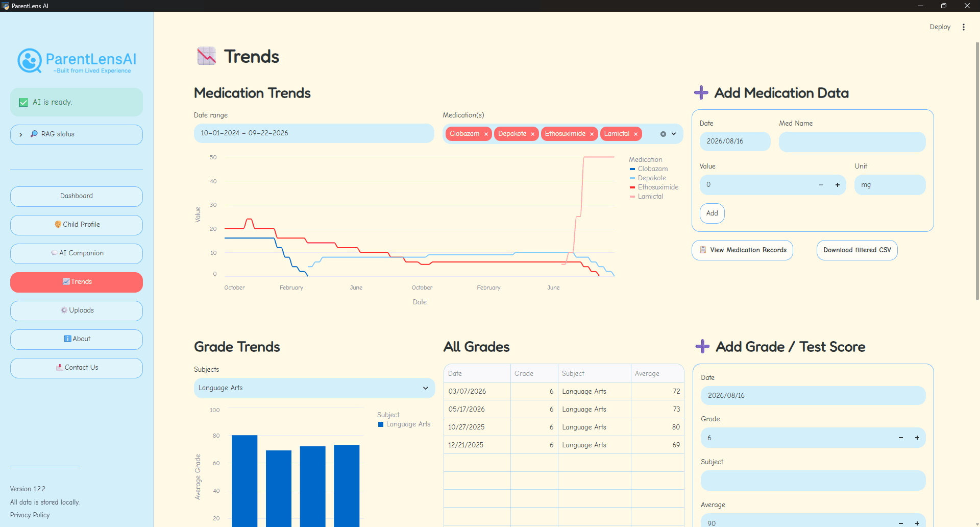Click the Add medication button

[x=712, y=213]
